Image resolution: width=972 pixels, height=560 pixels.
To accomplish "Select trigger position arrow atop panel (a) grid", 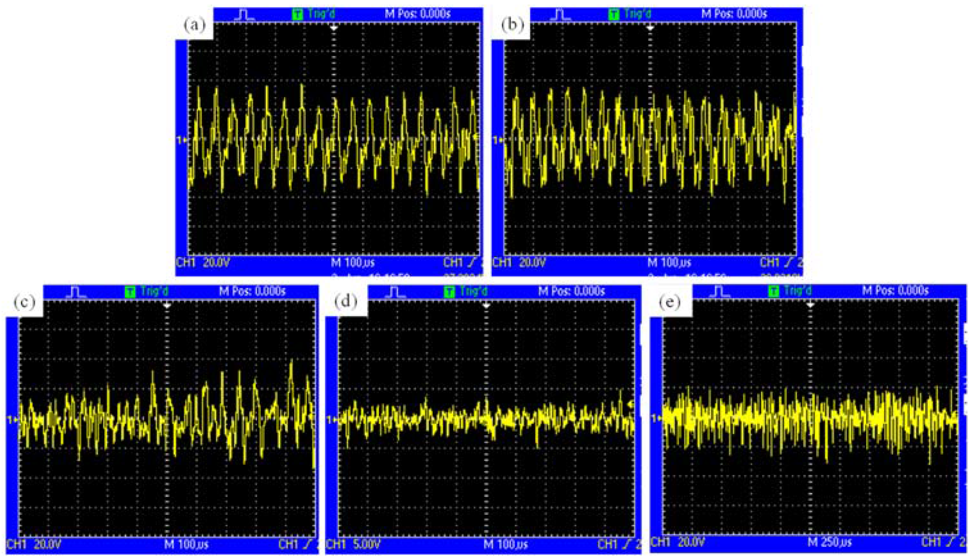I will 334,28.
